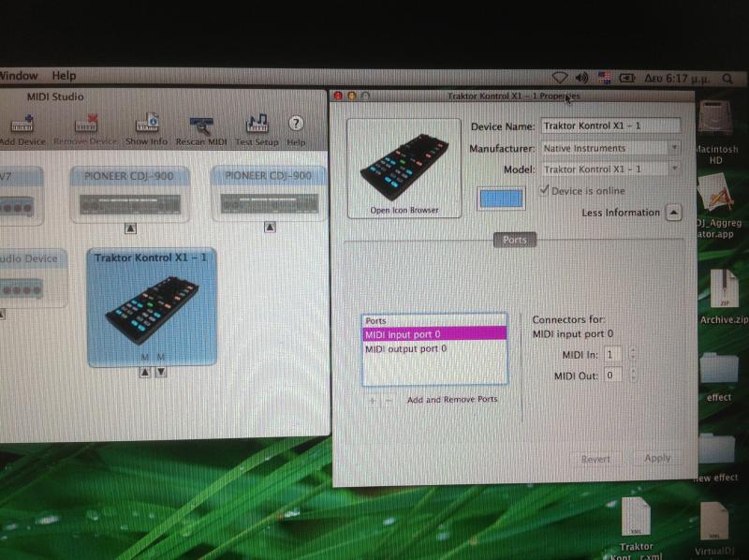The height and width of the screenshot is (560, 749).
Task: Open the Window menu
Action: tap(19, 76)
